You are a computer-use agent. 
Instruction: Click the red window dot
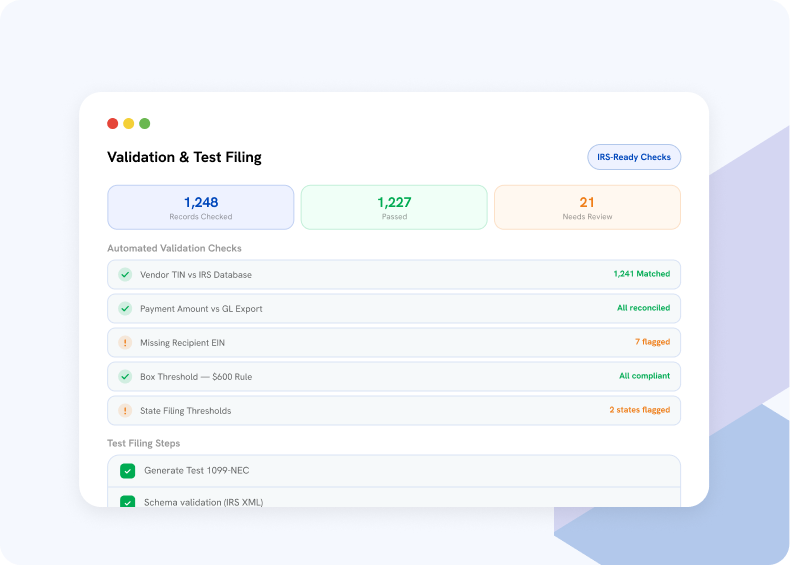tap(113, 123)
